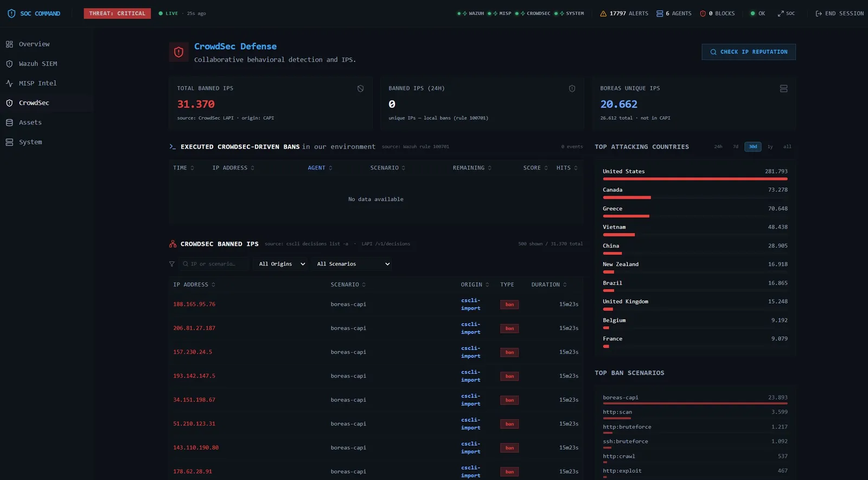Screen dimensions: 868x480
Task: Click the CROWDSEC status indicator in top bar
Action: (532, 14)
